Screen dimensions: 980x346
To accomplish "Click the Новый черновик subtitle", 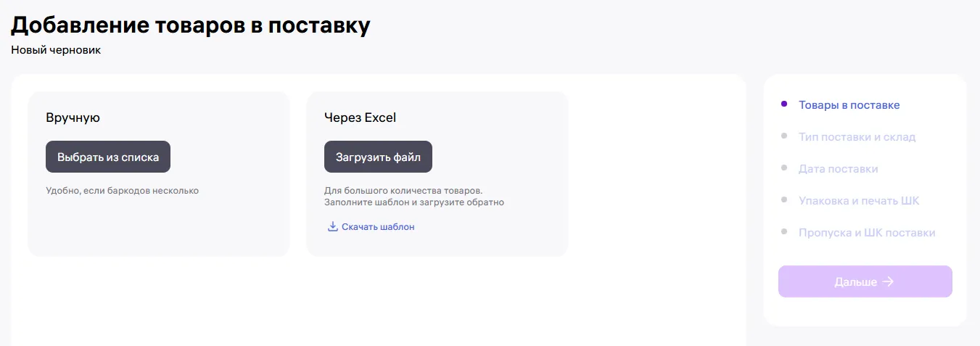I will tap(56, 50).
